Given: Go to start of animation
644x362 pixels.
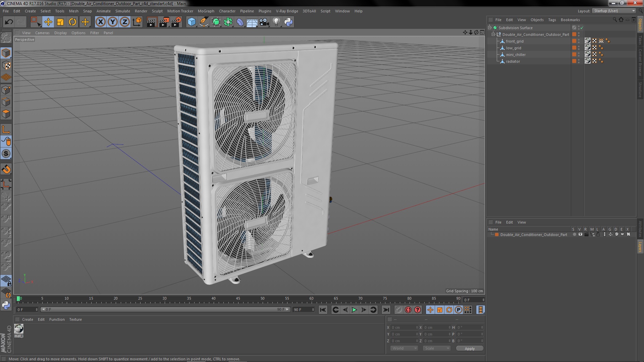Looking at the screenshot, I should pyautogui.click(x=323, y=310).
